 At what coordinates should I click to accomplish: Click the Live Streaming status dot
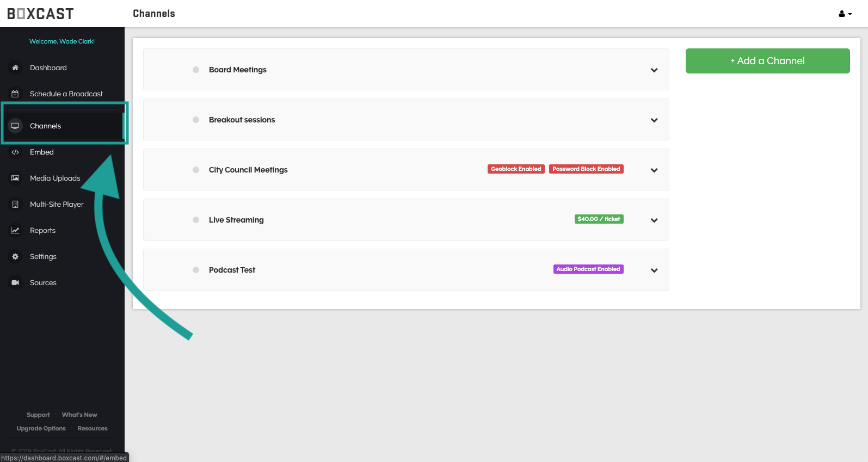click(x=196, y=220)
